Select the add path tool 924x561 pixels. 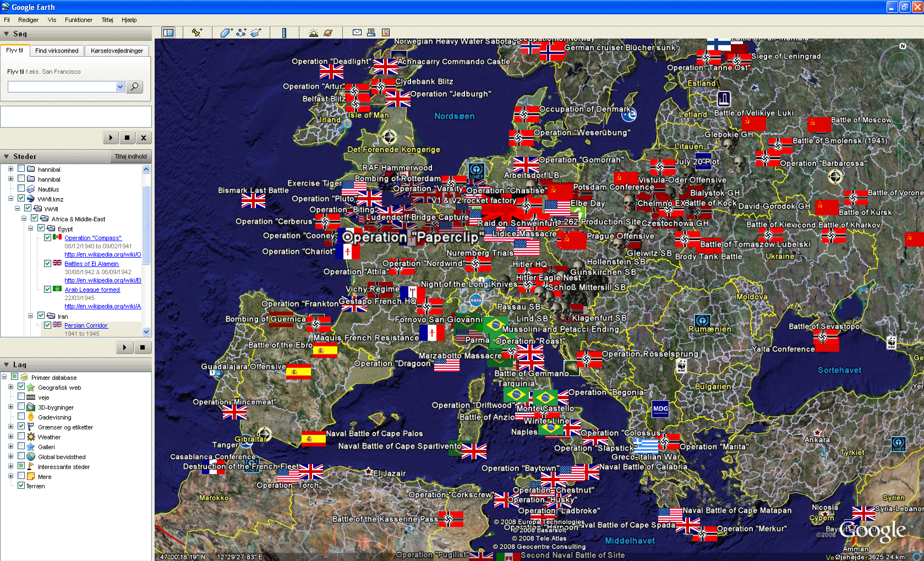(241, 32)
